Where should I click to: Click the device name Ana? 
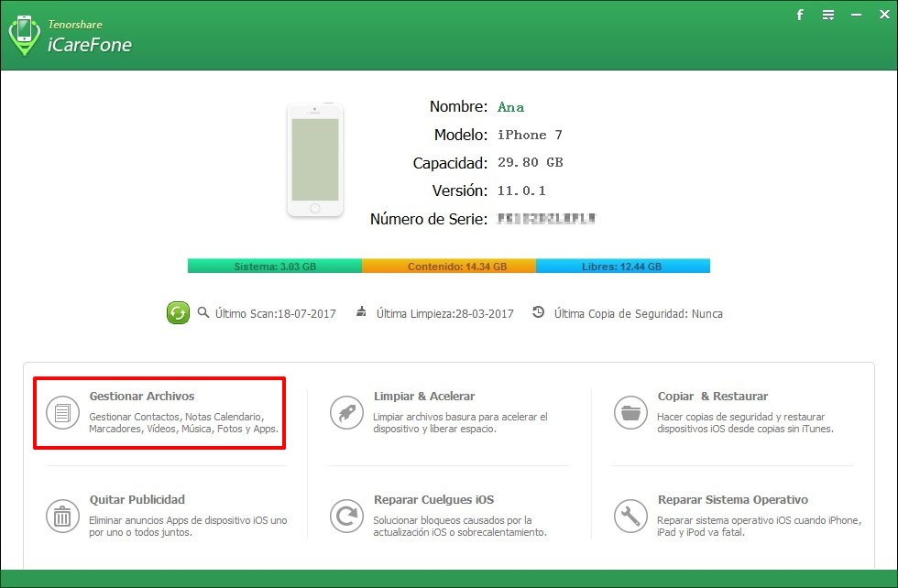tap(510, 107)
